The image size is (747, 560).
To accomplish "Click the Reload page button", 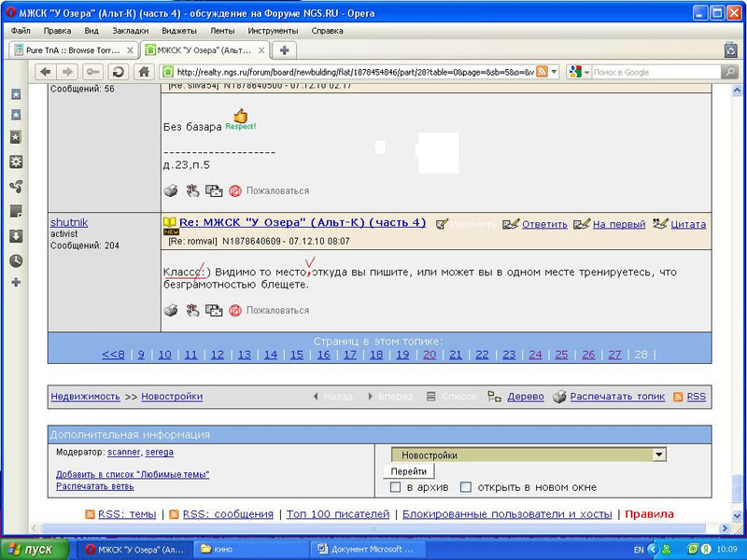I will [x=118, y=71].
